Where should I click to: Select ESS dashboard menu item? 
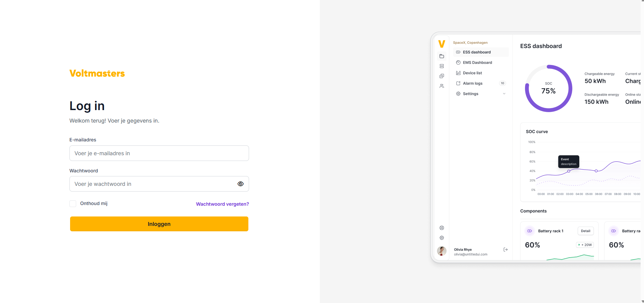477,52
